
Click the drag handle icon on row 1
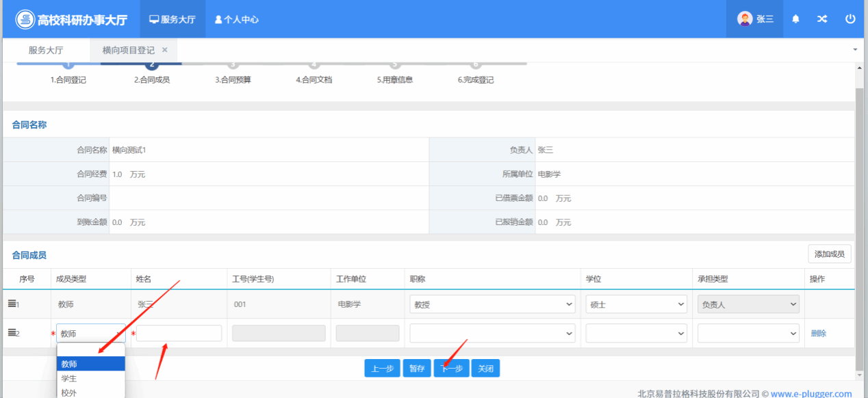click(12, 304)
